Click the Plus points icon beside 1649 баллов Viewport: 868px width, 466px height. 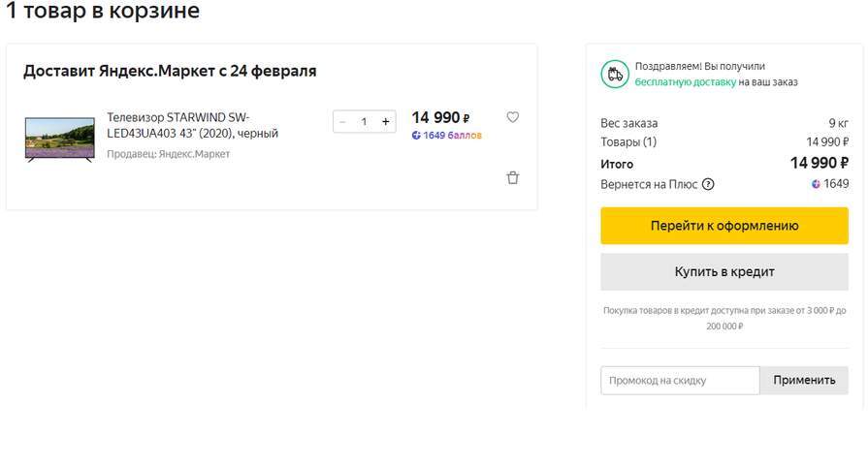(416, 136)
